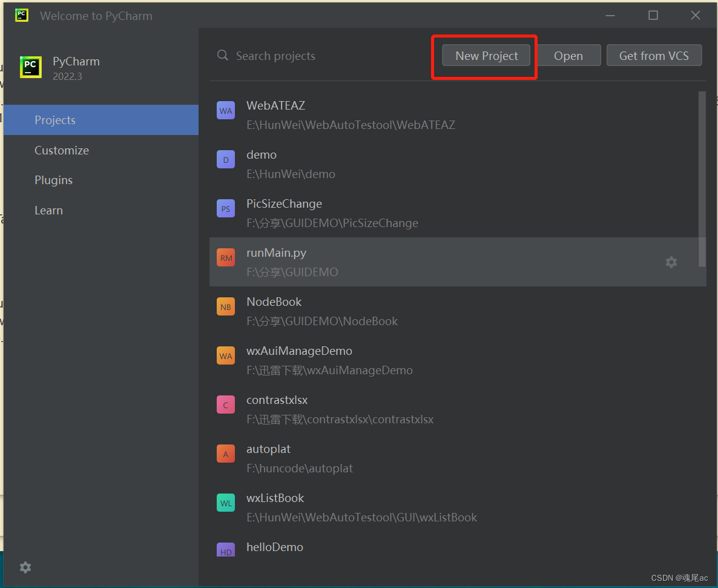Open the helloDemo project
Viewport: 718px width, 588px height.
click(x=458, y=545)
